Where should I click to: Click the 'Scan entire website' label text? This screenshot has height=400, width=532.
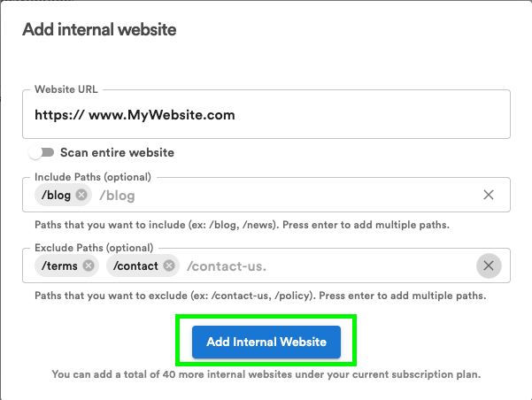tap(117, 152)
